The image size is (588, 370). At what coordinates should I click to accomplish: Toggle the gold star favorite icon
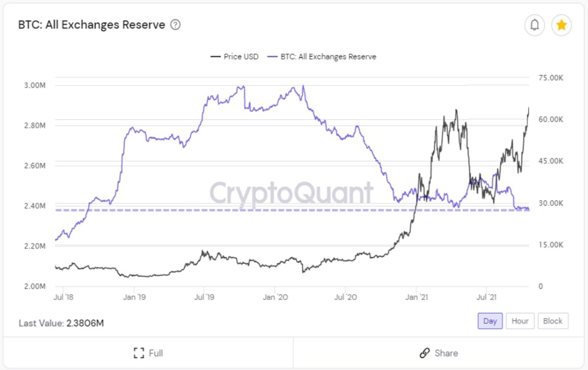[562, 25]
